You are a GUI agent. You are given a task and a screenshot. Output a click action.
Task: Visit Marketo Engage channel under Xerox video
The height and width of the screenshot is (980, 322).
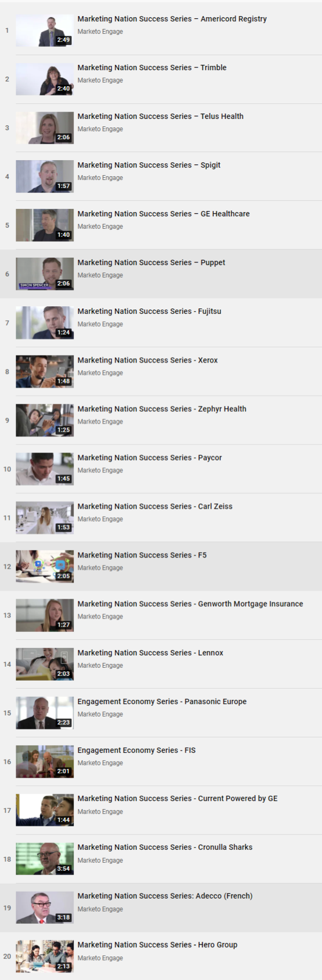(x=100, y=373)
